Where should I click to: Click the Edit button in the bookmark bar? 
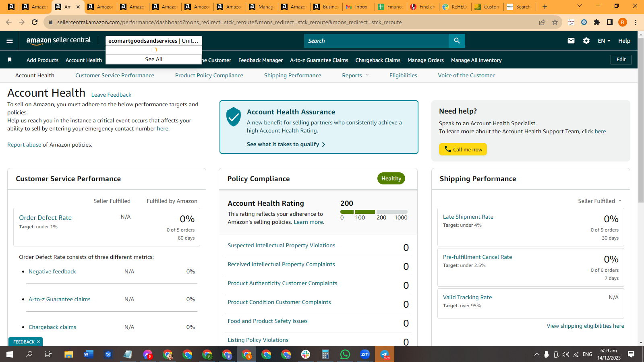pyautogui.click(x=621, y=60)
